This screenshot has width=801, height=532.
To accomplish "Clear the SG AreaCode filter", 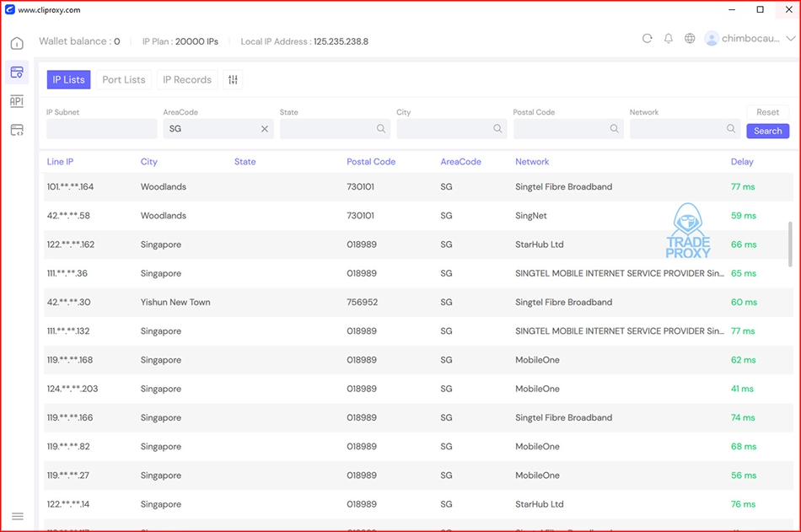I will tap(265, 129).
